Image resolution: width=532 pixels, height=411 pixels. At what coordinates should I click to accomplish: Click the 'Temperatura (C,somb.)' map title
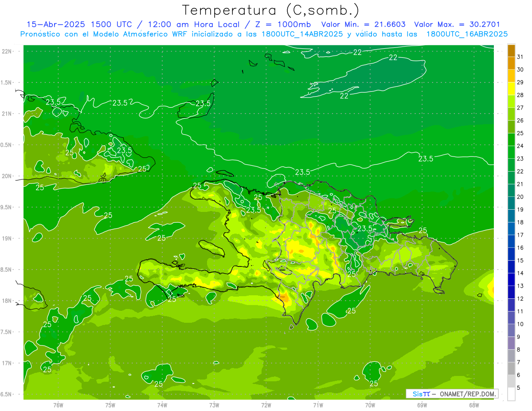pyautogui.click(x=271, y=10)
